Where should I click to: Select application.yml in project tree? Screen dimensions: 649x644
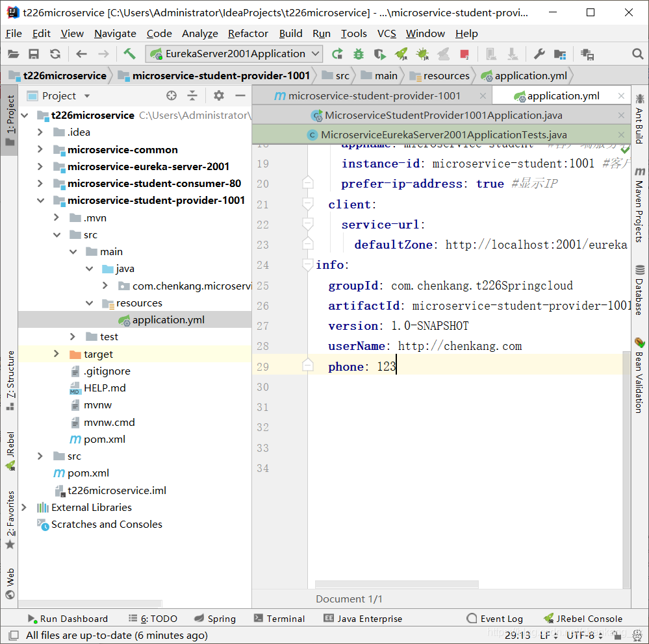[135, 319]
